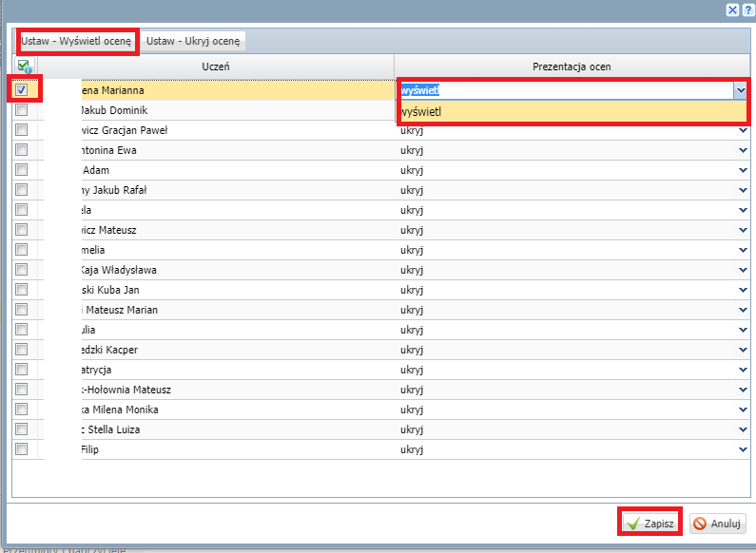Cancel using the Anuluj button
Image resolution: width=756 pixels, height=553 pixels.
click(718, 524)
